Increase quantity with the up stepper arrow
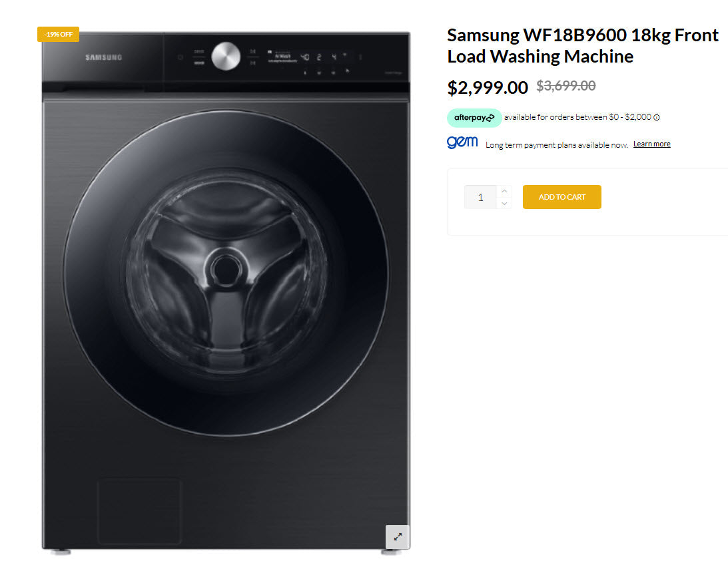The image size is (728, 577). pyautogui.click(x=504, y=190)
